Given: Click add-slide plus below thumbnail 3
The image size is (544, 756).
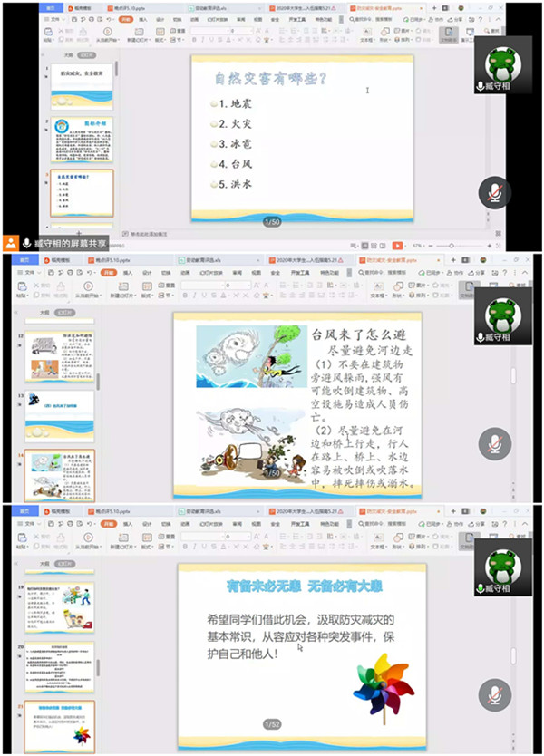Looking at the screenshot, I should (79, 232).
